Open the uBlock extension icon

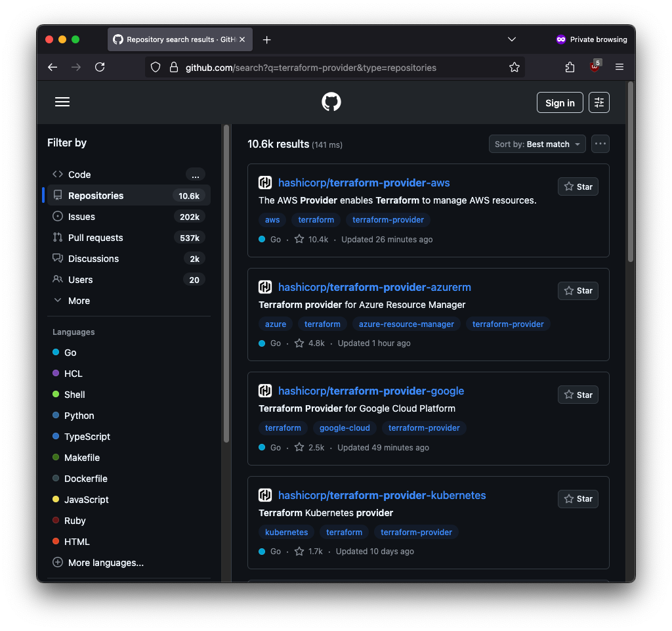[595, 66]
